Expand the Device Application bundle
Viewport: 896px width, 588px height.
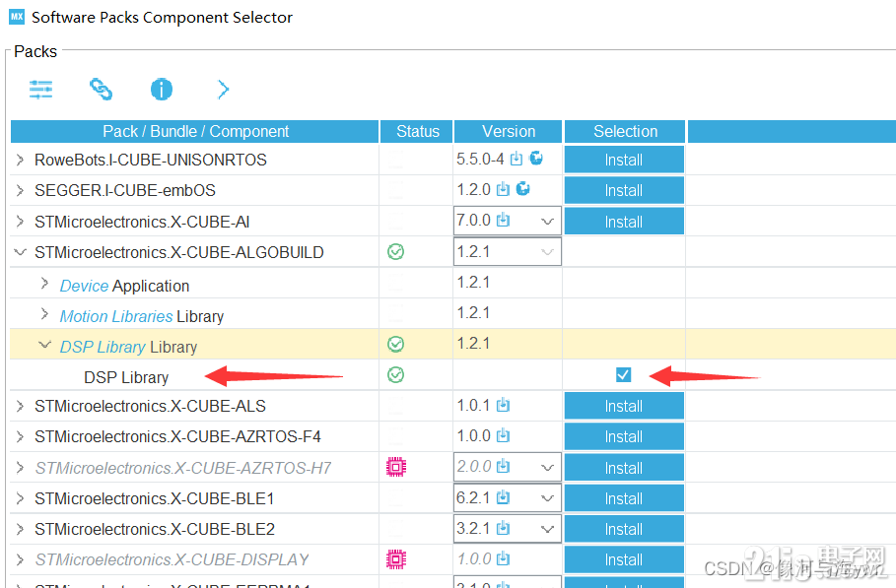coord(45,283)
